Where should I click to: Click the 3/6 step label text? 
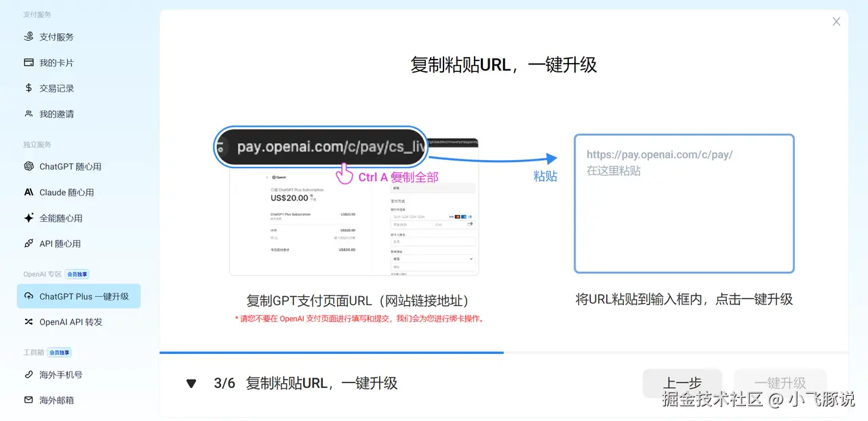(x=224, y=383)
